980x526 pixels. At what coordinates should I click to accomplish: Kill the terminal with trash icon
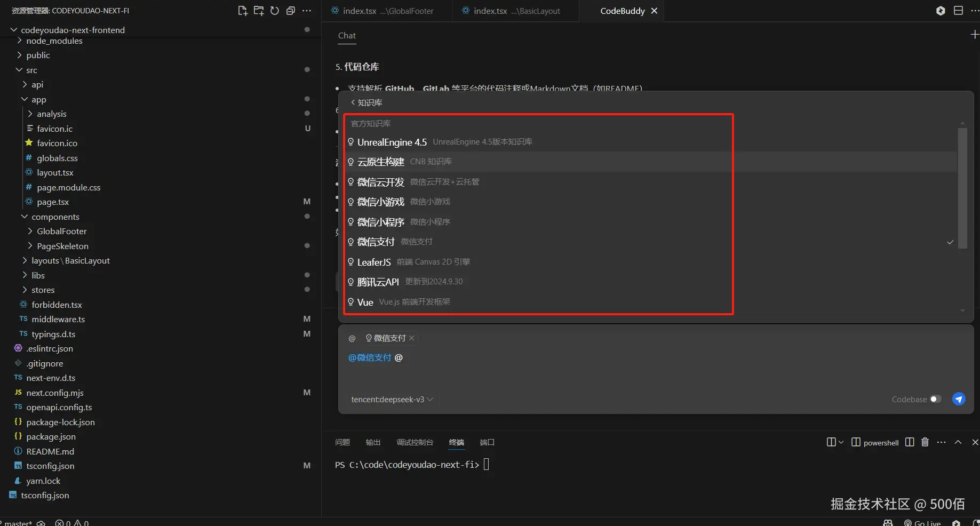pos(925,442)
